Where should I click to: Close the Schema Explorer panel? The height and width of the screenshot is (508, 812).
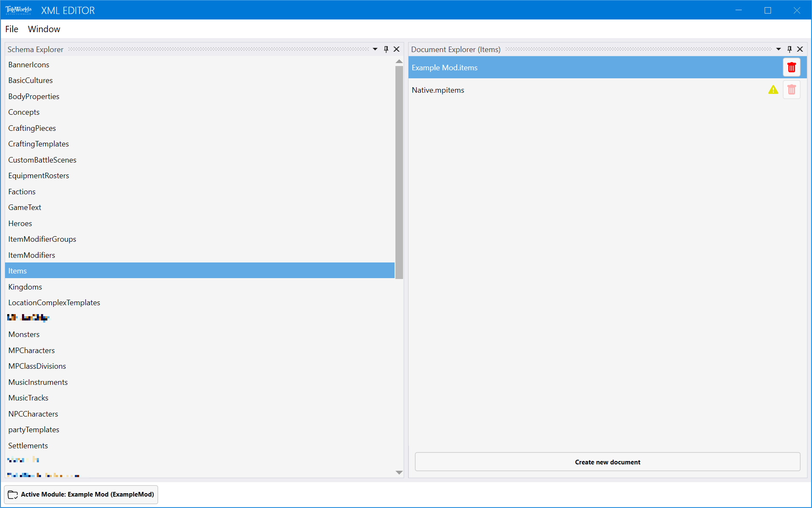[x=397, y=49]
